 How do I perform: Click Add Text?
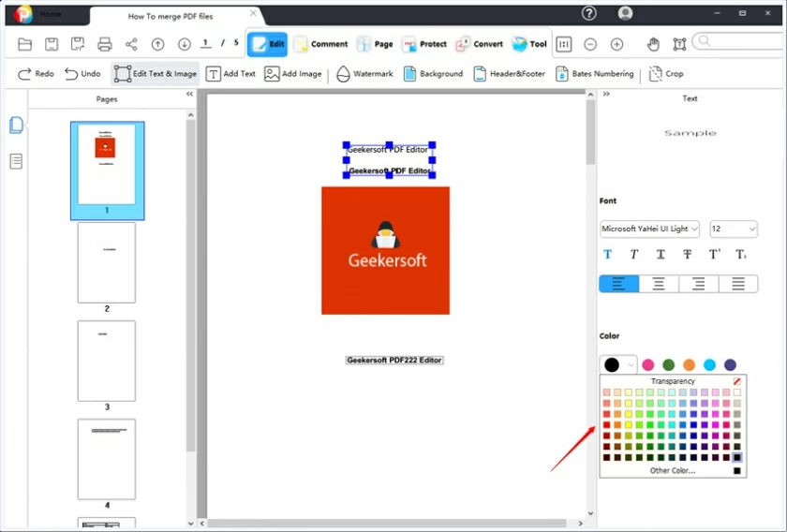230,74
